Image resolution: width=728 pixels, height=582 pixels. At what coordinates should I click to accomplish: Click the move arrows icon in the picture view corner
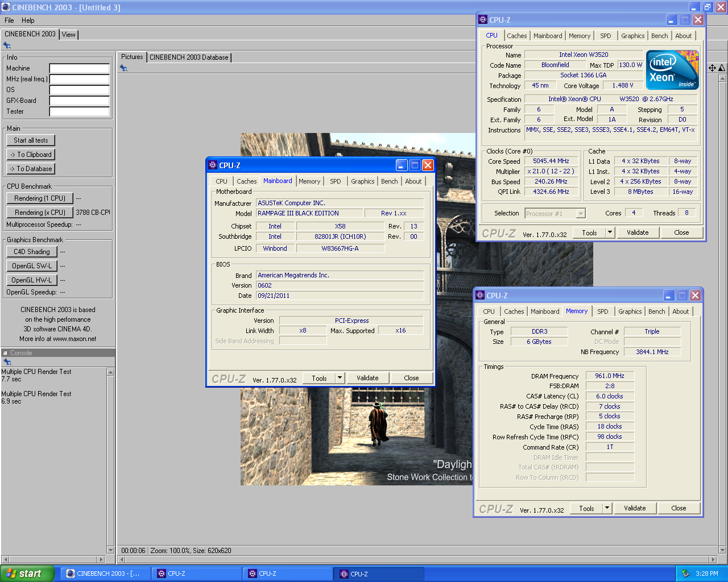(712, 68)
